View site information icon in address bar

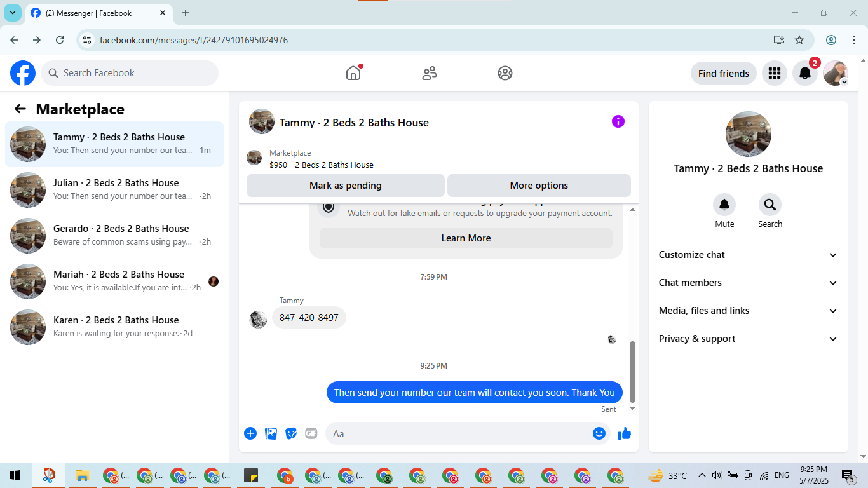(x=88, y=40)
